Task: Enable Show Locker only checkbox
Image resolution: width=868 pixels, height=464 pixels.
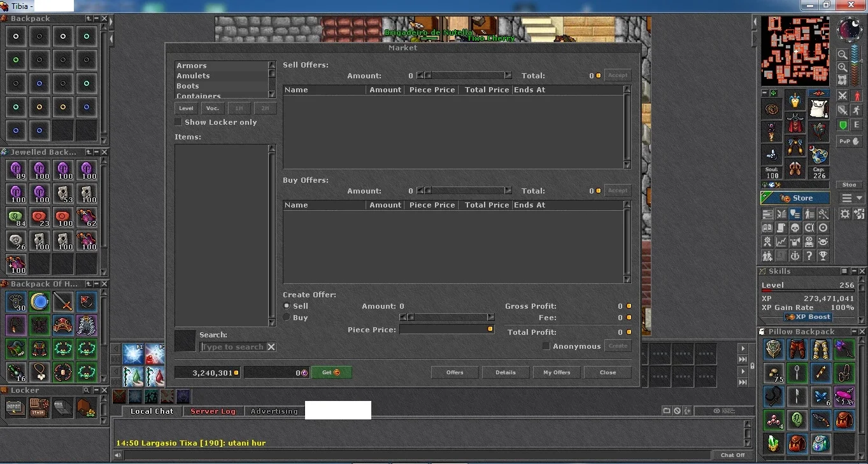Action: point(178,122)
